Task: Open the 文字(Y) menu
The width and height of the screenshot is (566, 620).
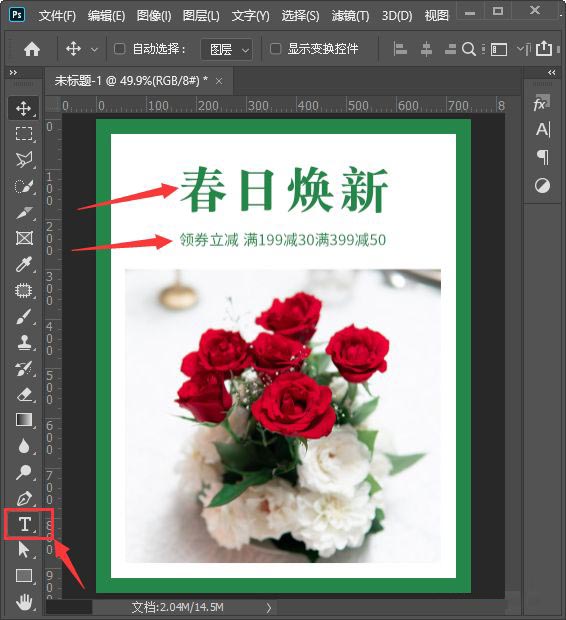Action: (x=251, y=16)
